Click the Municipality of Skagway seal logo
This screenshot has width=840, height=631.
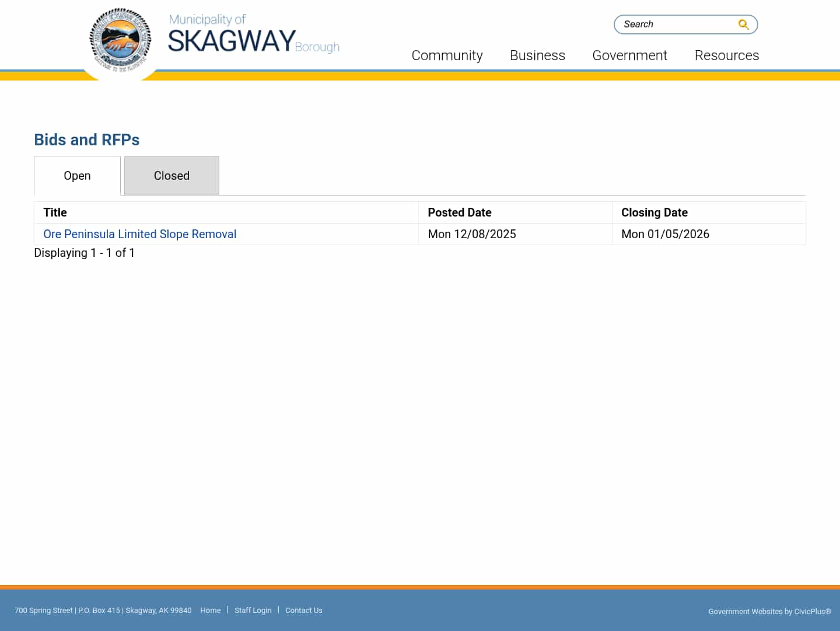point(120,41)
